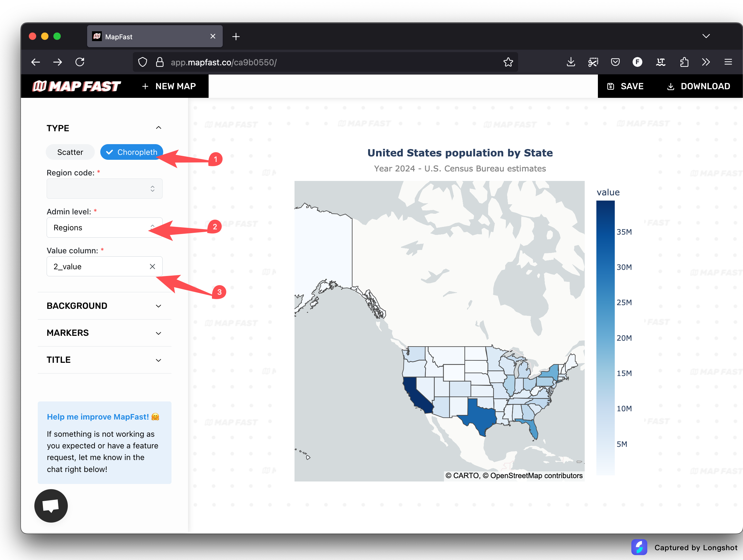The height and width of the screenshot is (560, 743).
Task: Open the Region code dropdown
Action: 105,189
